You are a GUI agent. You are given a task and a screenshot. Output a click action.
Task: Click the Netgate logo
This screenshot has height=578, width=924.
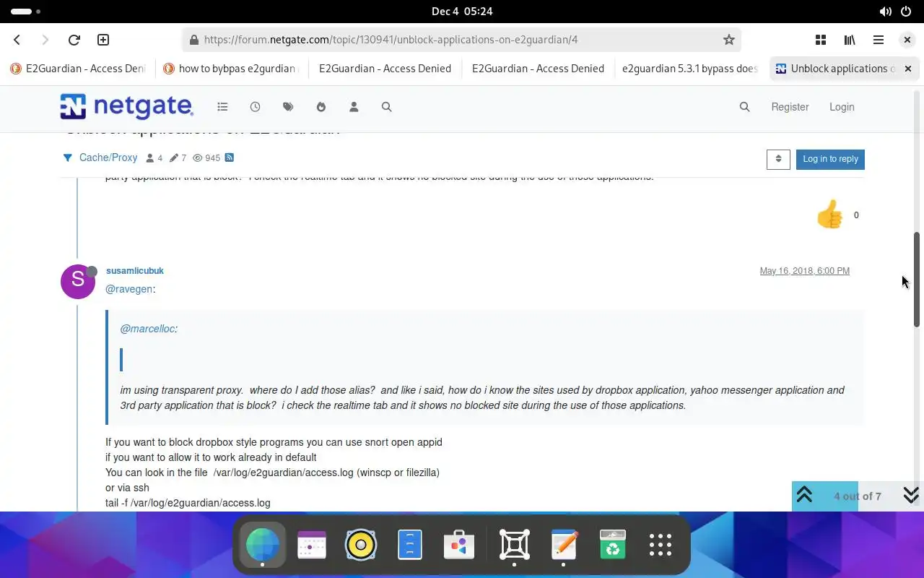click(126, 107)
